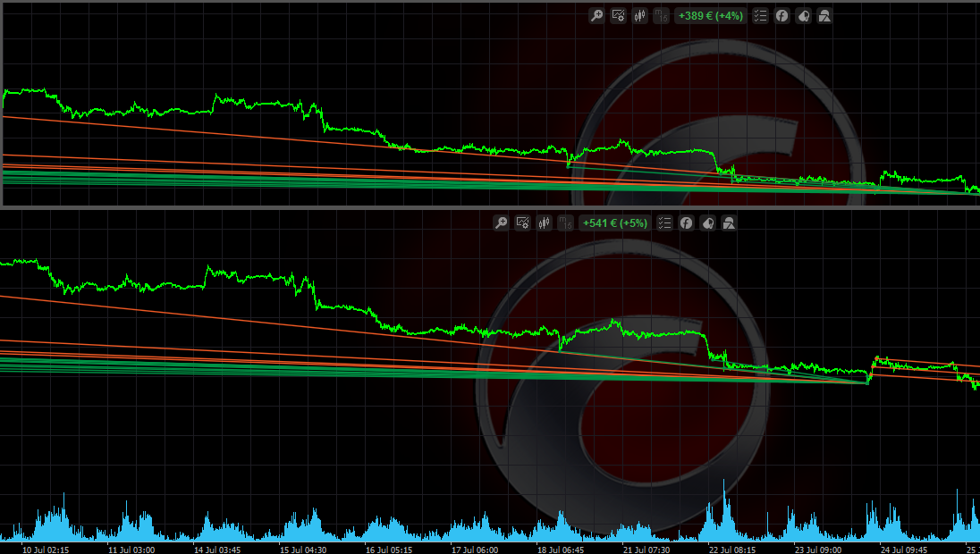Open the shapes drawing icon in the +389 € chart
980x554 pixels.
[x=824, y=15]
